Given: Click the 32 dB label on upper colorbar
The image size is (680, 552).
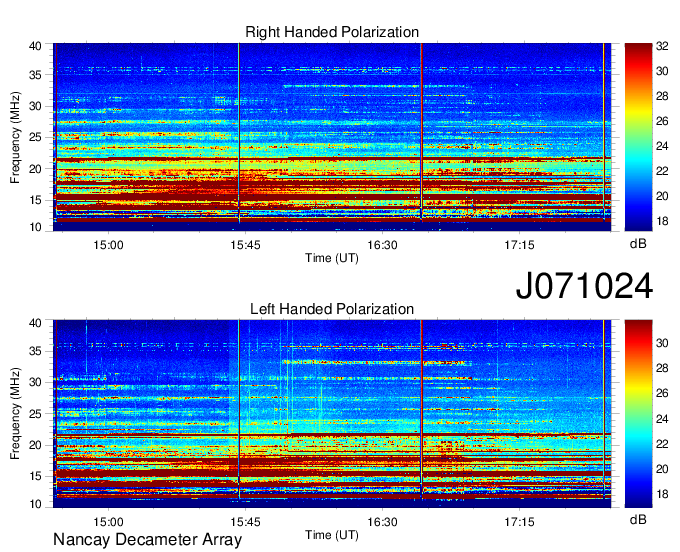Looking at the screenshot, I should click(662, 46).
